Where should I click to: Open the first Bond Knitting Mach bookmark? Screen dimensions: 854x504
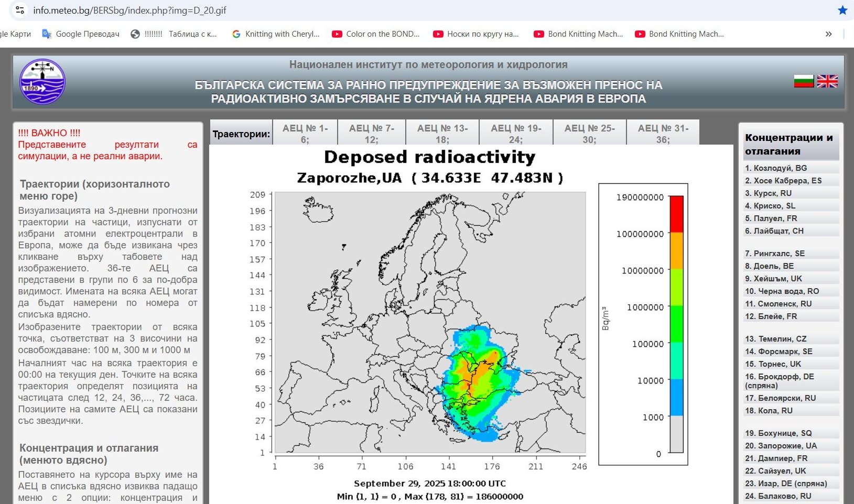point(578,34)
